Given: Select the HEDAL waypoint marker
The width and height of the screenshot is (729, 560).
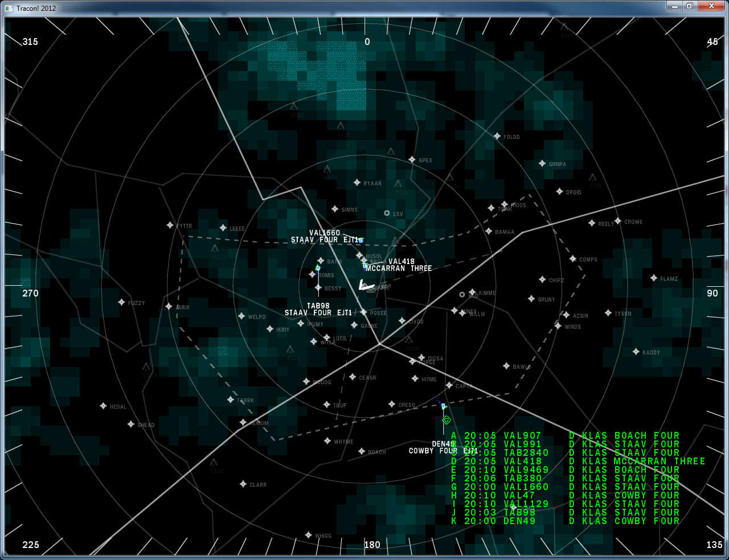Looking at the screenshot, I should click(x=103, y=406).
